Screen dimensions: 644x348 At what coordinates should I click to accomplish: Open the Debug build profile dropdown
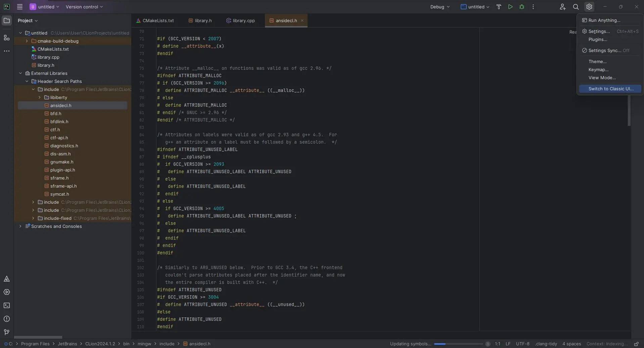click(440, 7)
